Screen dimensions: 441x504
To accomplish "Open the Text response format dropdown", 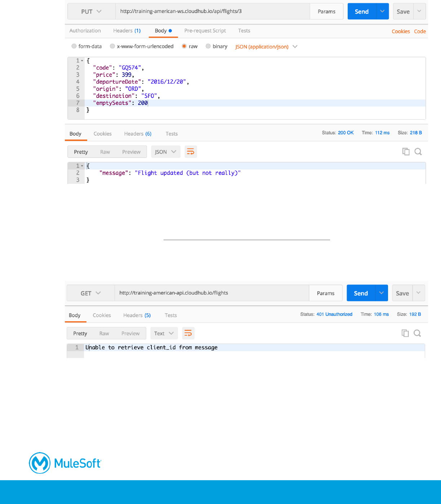I will pos(164,333).
